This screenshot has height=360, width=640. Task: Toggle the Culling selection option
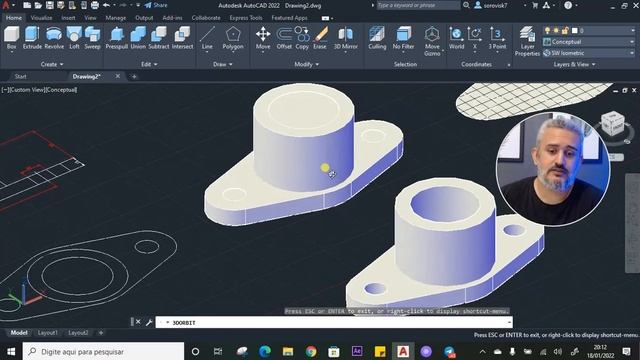377,38
